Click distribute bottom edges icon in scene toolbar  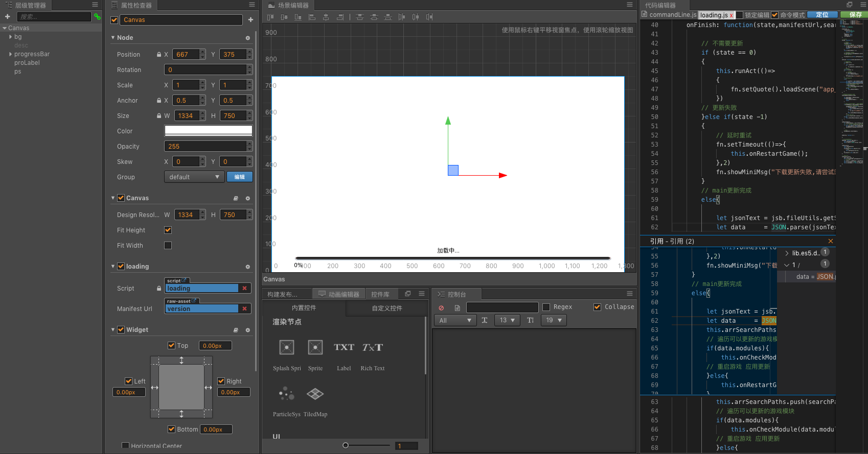388,17
